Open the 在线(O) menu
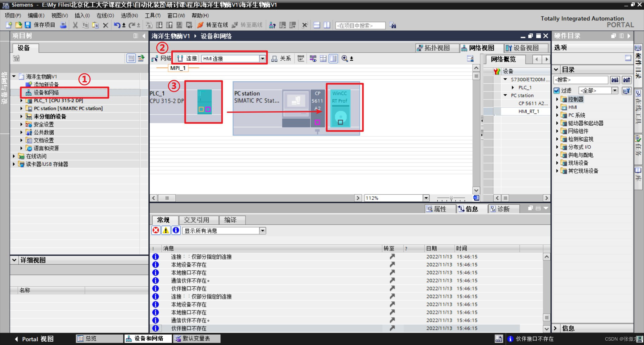The height and width of the screenshot is (345, 644). coord(105,15)
